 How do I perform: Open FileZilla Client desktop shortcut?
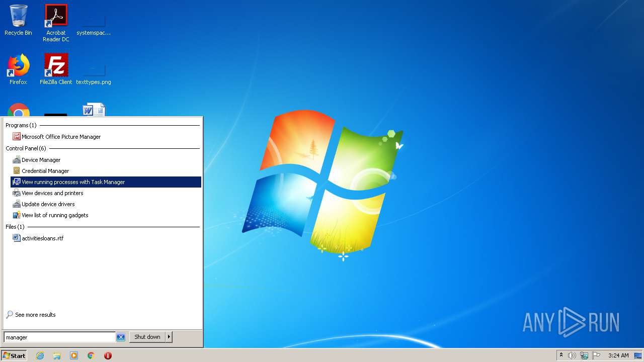tap(56, 69)
